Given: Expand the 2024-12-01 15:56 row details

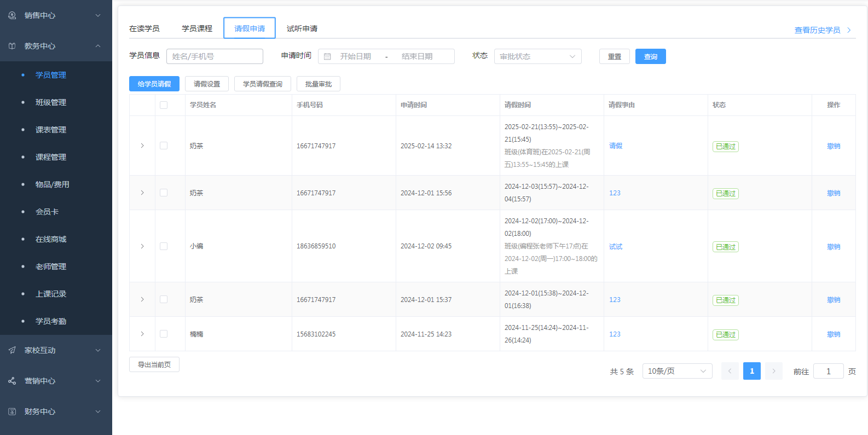Looking at the screenshot, I should pos(142,193).
